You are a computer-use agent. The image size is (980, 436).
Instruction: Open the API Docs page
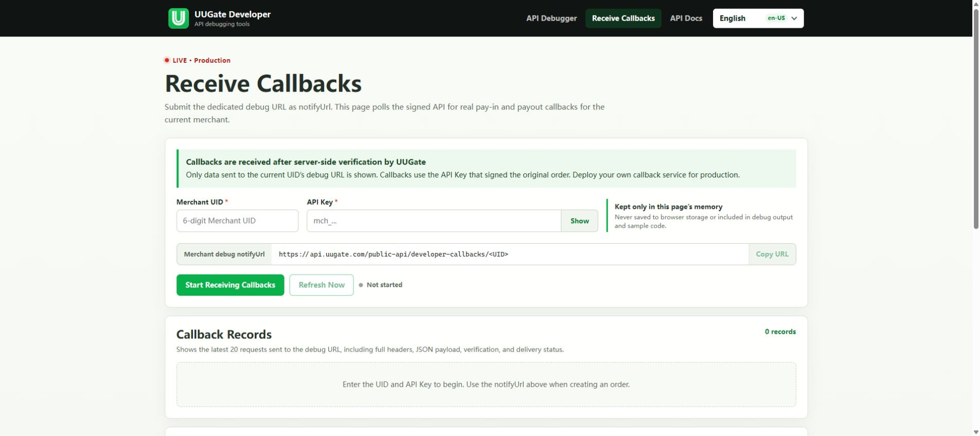pyautogui.click(x=685, y=18)
